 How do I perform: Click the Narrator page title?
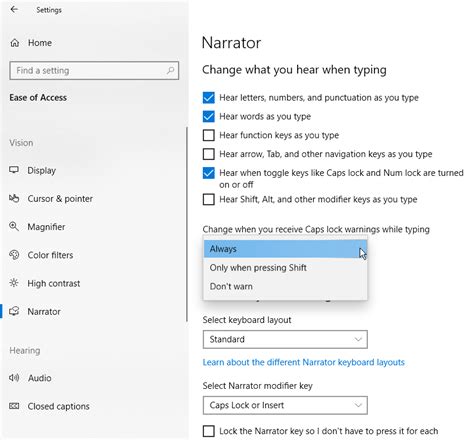point(231,43)
